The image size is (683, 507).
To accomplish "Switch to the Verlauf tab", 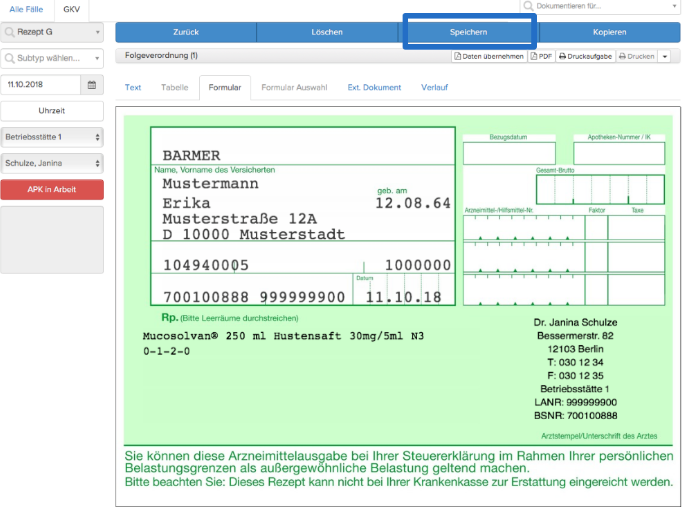I will 434,88.
